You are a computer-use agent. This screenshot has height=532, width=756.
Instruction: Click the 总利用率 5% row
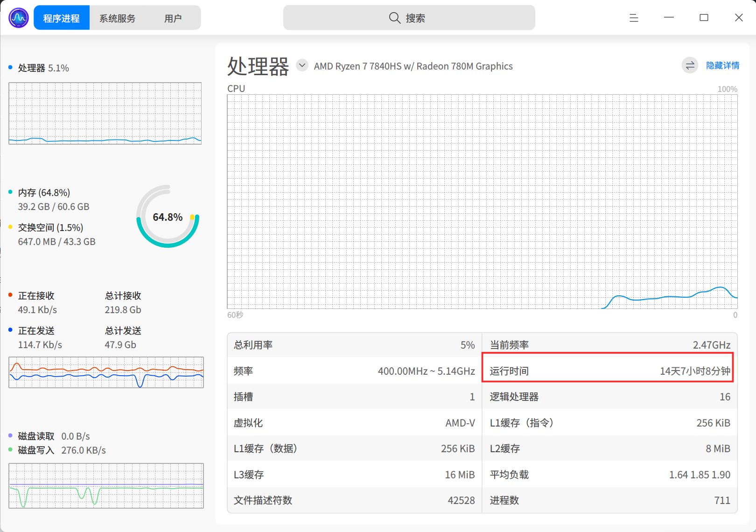click(x=354, y=345)
